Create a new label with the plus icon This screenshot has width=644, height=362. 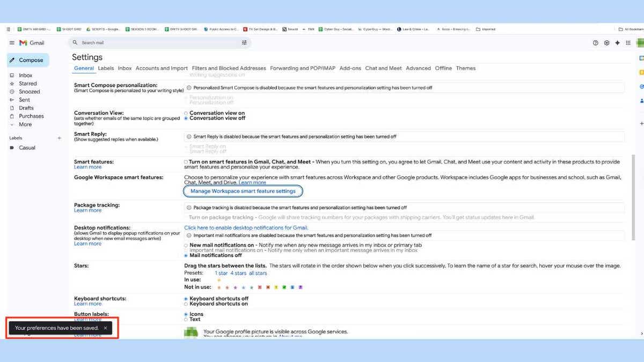[59, 138]
